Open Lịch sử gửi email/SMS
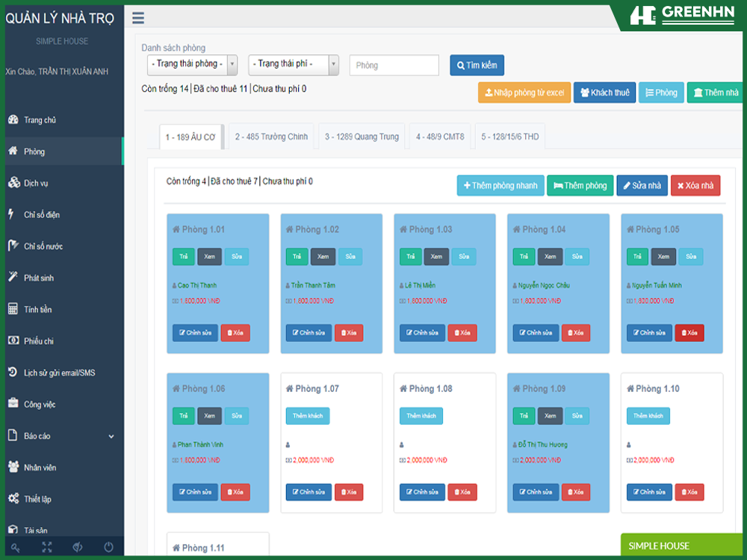Viewport: 747px width, 560px height. click(x=59, y=373)
